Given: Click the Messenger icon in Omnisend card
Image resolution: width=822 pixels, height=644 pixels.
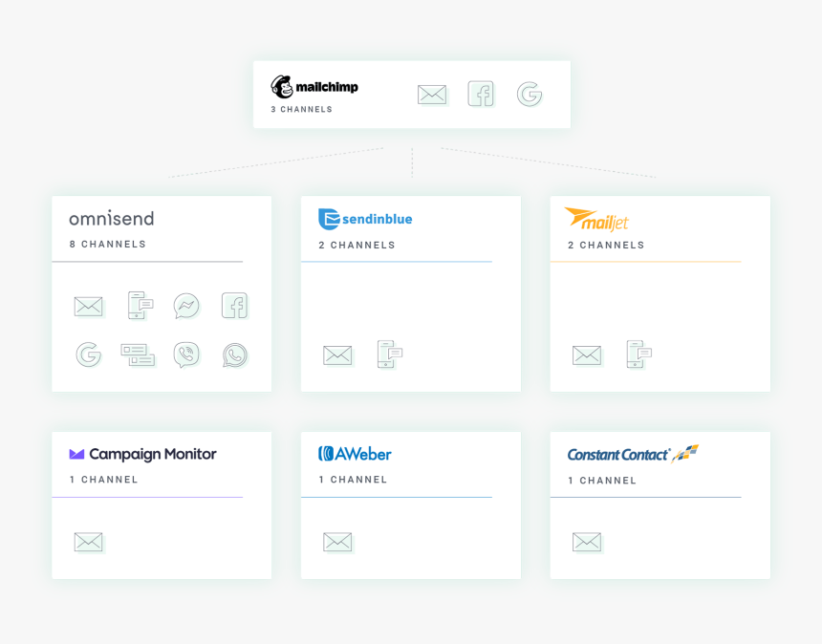Looking at the screenshot, I should click(186, 306).
